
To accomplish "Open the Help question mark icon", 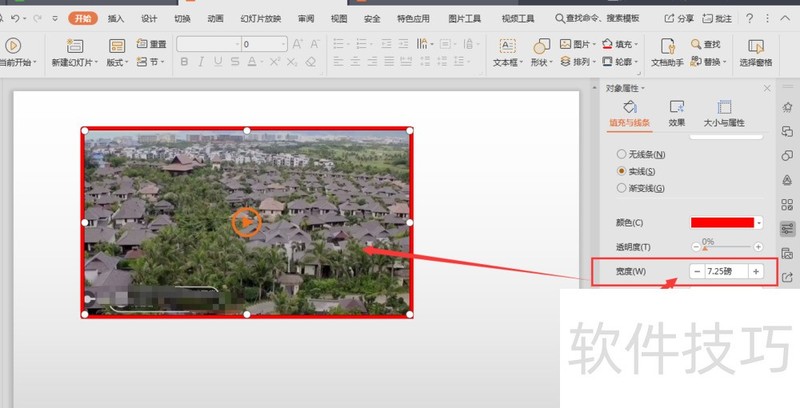I will click(749, 19).
